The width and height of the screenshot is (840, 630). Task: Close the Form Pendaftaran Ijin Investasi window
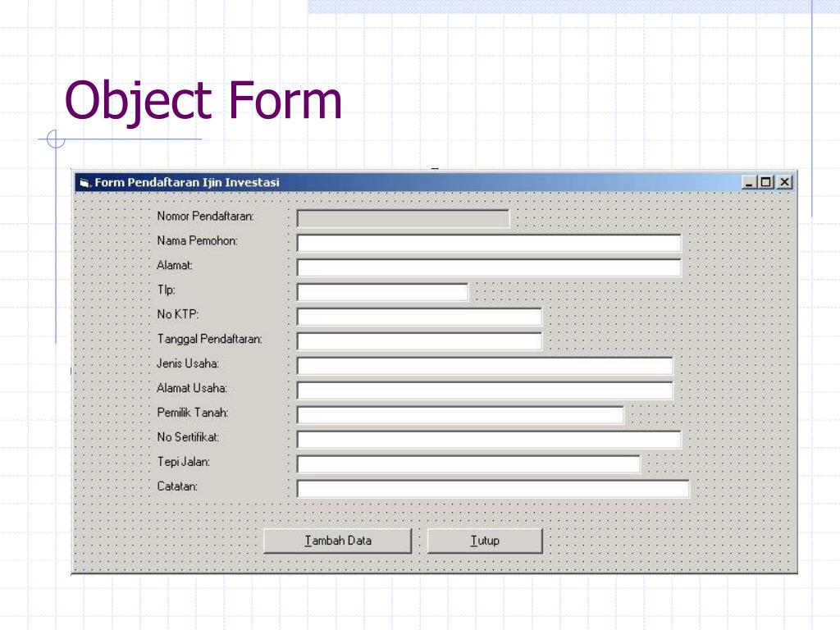(x=785, y=182)
